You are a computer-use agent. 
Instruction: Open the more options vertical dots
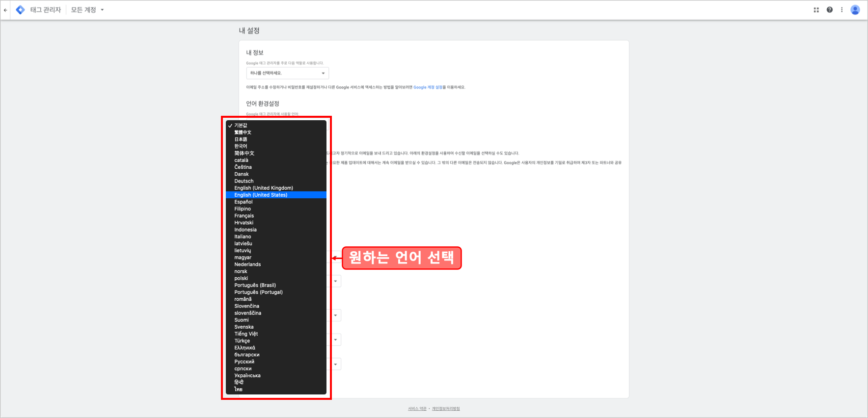841,10
